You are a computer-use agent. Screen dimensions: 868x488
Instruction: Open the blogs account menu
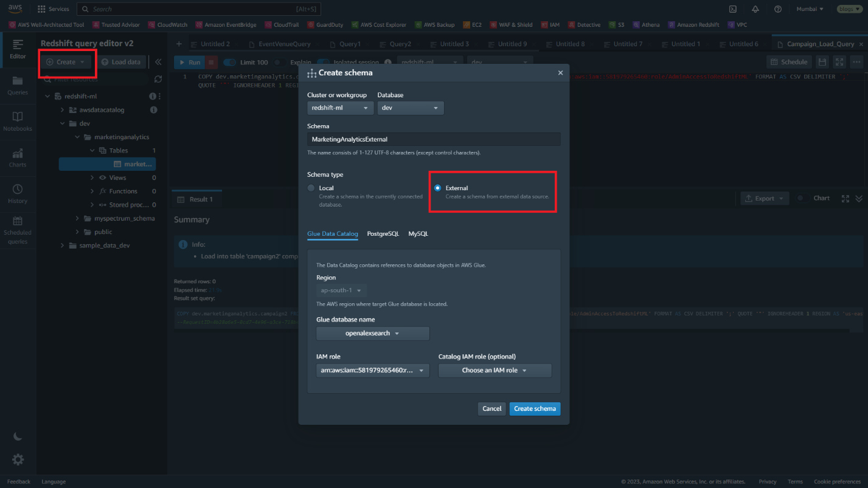tap(850, 9)
